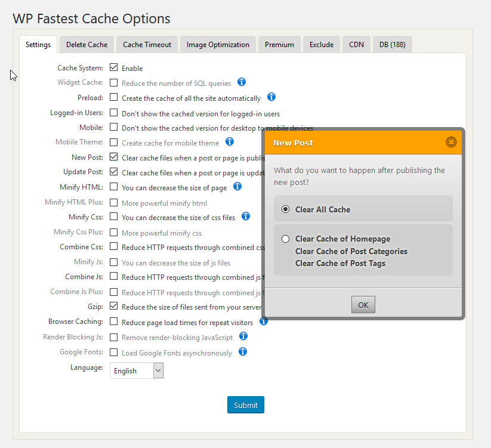491x448 pixels.
Task: Select the Clear All Cache radio option
Action: click(286, 209)
